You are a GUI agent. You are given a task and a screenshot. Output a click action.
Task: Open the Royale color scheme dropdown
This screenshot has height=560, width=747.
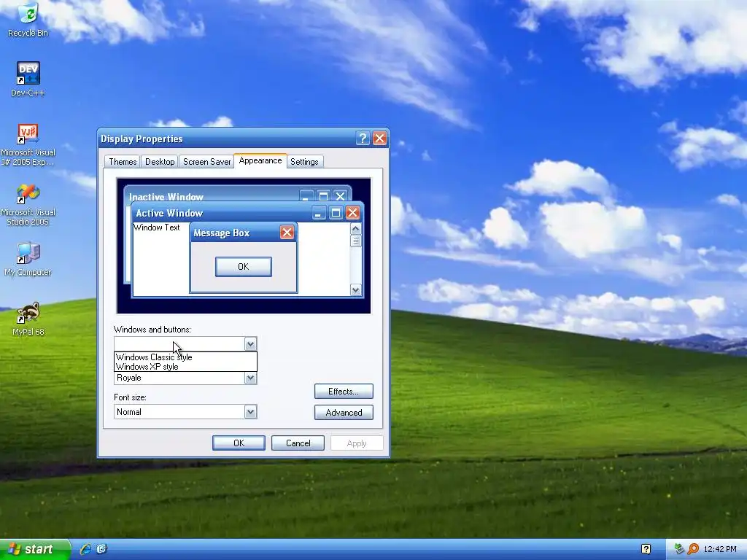click(x=251, y=378)
